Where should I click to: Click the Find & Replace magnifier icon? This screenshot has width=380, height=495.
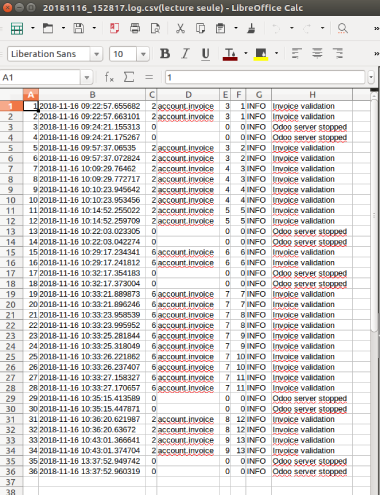coord(343,28)
